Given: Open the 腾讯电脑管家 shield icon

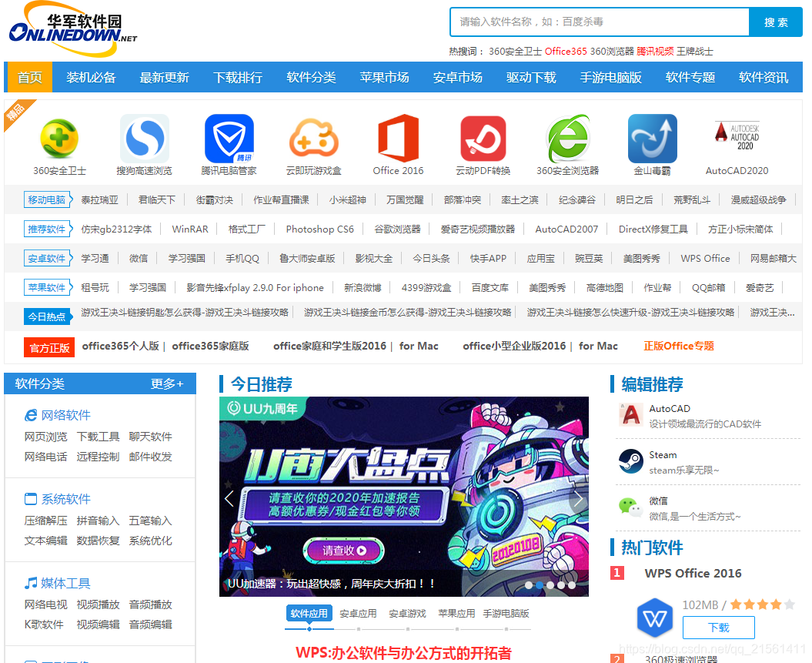Looking at the screenshot, I should click(229, 139).
